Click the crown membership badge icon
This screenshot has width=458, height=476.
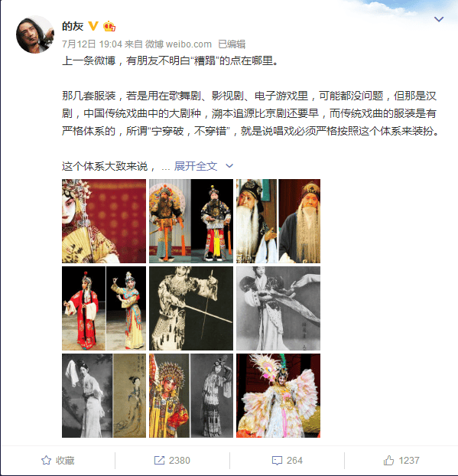tap(109, 27)
